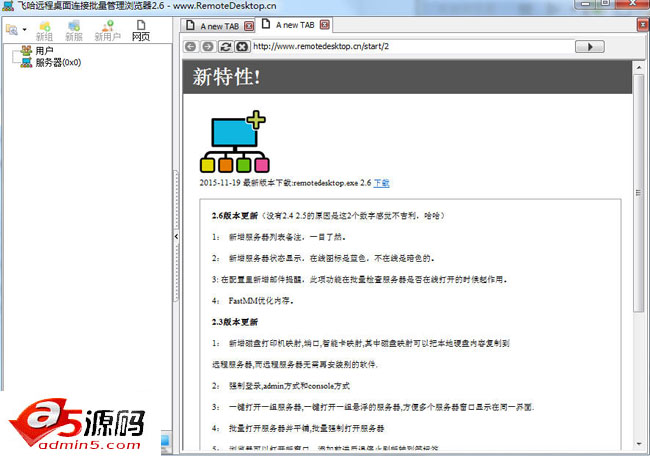Click the red close-all button at tab bar end
Viewport: 650px width, 456px height.
tap(643, 25)
